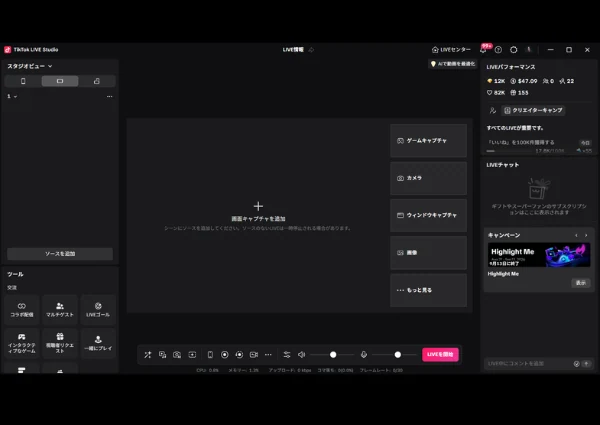Click the replay capture icon in toolbar
Image resolution: width=600 pixels, height=425 pixels.
[239, 355]
